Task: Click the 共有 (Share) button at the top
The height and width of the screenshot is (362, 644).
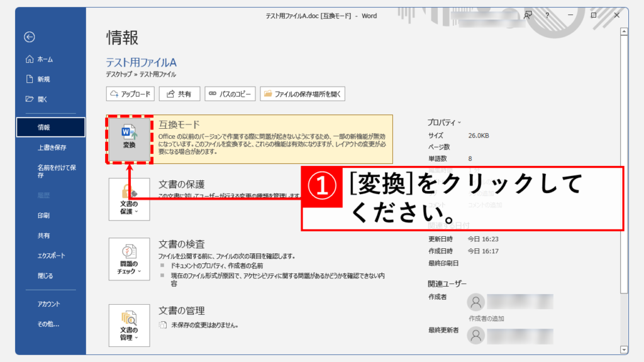Action: (x=179, y=94)
